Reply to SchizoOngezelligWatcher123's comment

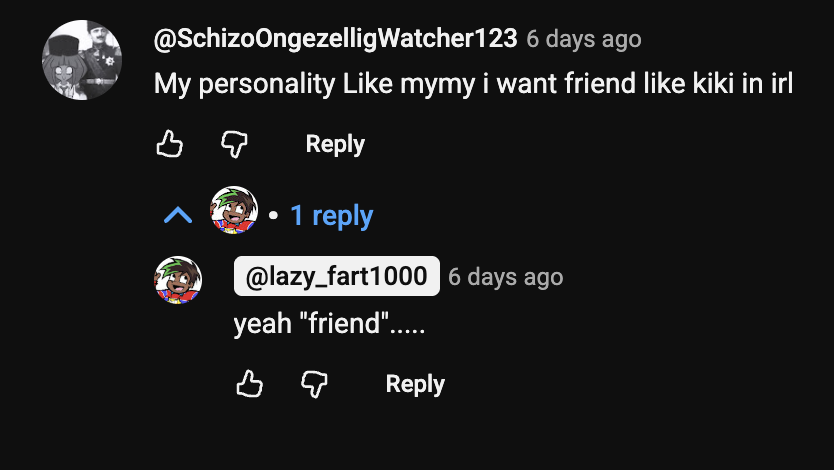click(335, 144)
